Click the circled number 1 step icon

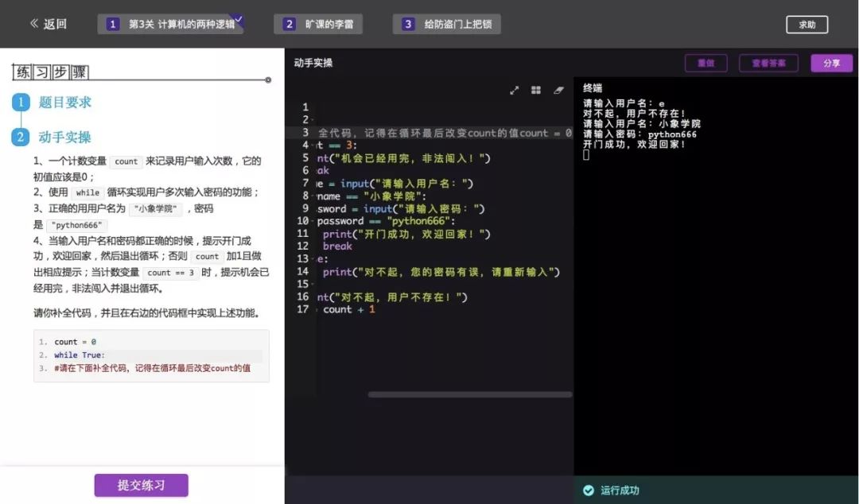pyautogui.click(x=21, y=103)
